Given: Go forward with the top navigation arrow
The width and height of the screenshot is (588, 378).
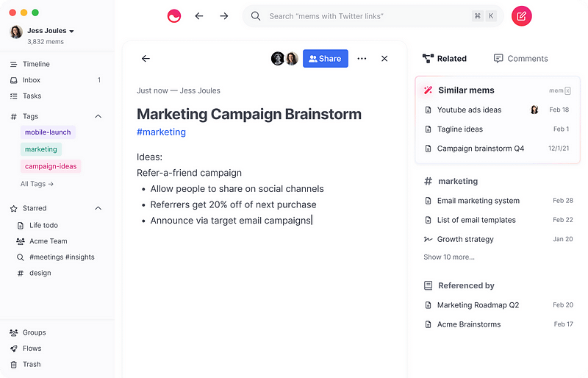Looking at the screenshot, I should [224, 16].
